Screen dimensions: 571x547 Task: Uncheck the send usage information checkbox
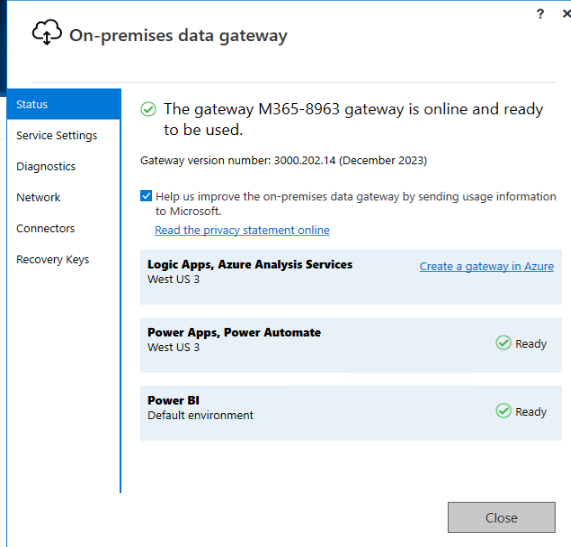[146, 196]
